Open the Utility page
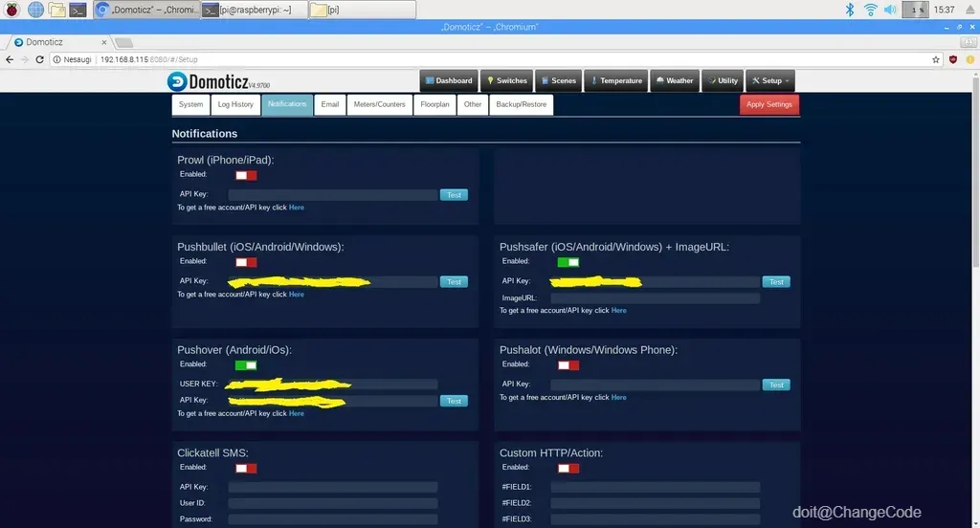 point(723,80)
